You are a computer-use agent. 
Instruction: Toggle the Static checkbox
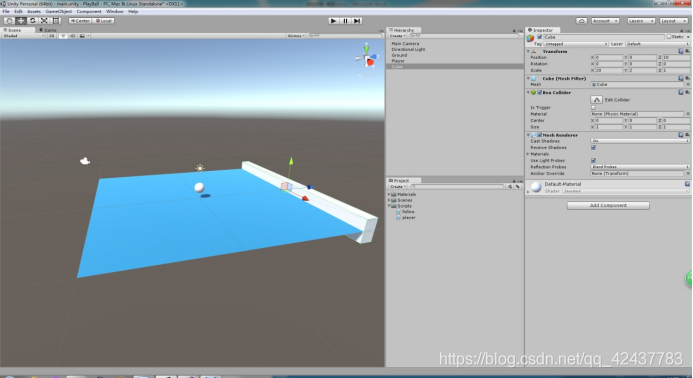pos(669,37)
